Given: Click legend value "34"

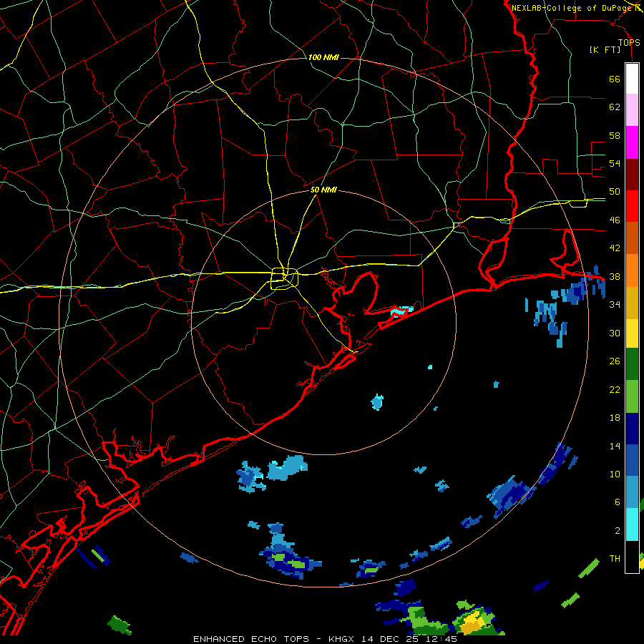Looking at the screenshot, I should tap(615, 305).
